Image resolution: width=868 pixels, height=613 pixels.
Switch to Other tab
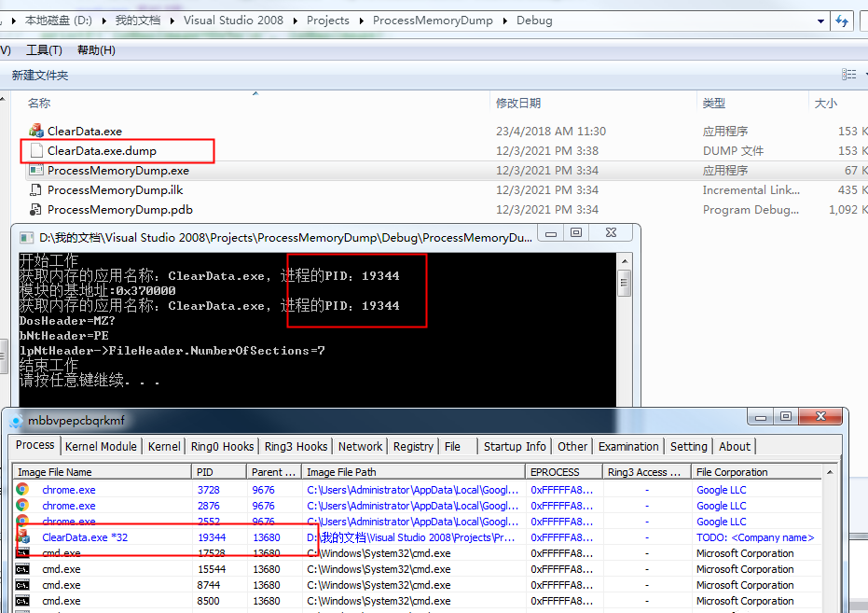572,446
